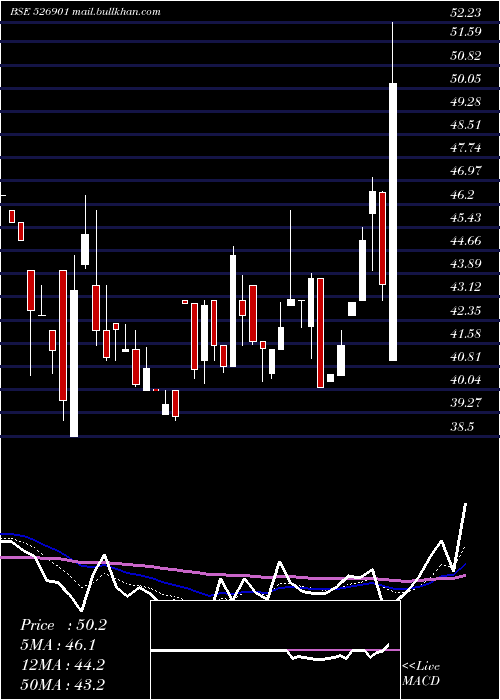Select the 48.51 axis value
The height and width of the screenshot is (700, 500).
pyautogui.click(x=466, y=125)
